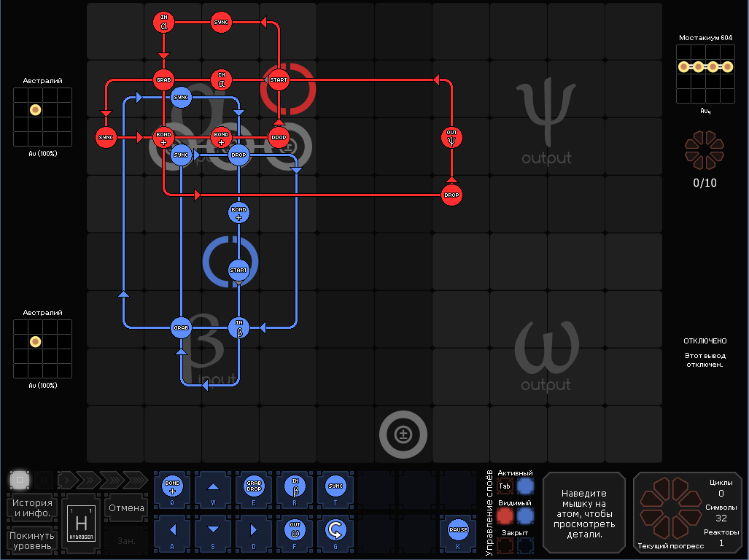Select the red GRAB node
This screenshot has height=560, width=749.
pyautogui.click(x=163, y=79)
